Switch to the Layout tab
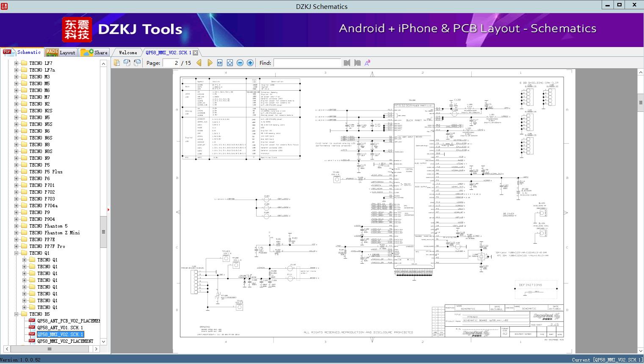Screen dimensions: 644x364 (61, 53)
